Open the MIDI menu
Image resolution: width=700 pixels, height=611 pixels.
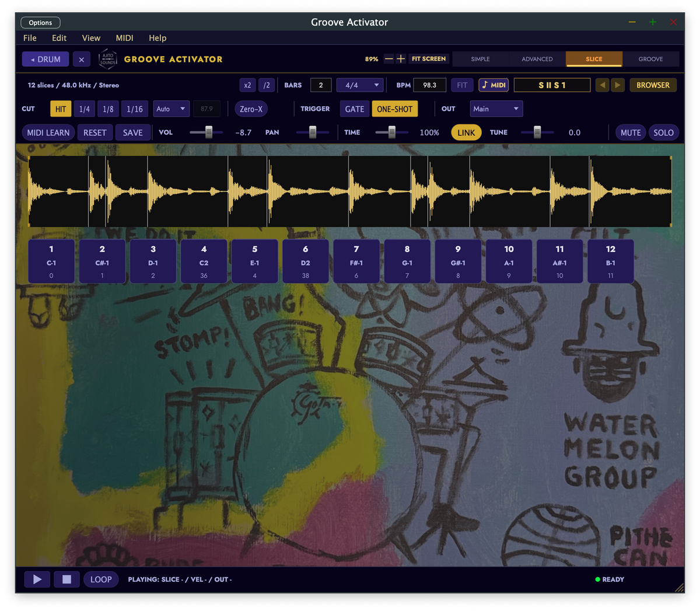124,38
